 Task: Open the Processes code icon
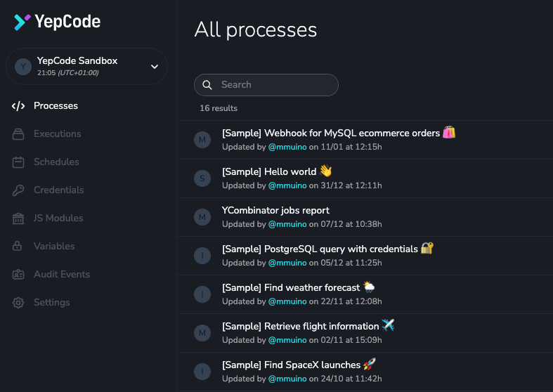[18, 106]
